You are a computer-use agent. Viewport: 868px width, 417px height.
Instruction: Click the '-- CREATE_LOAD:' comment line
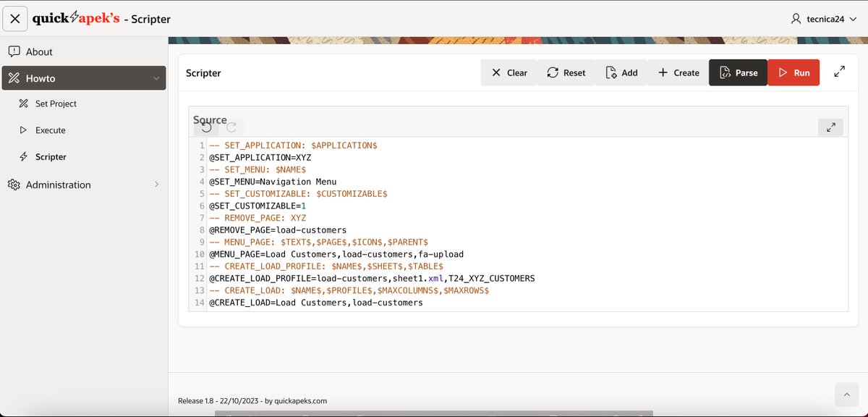(349, 291)
